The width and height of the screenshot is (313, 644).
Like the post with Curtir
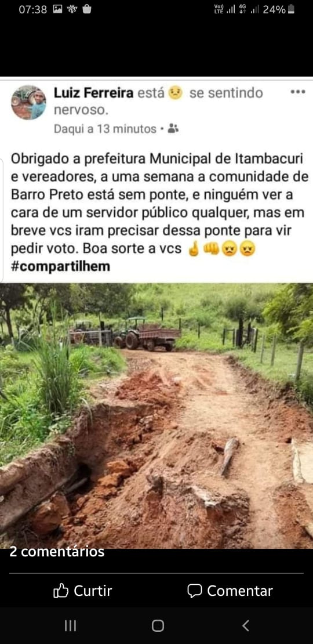(82, 591)
